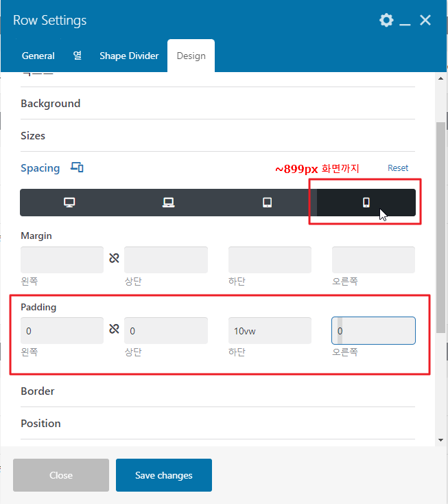This screenshot has width=448, height=504.
Task: Click the scrollbar down arrow
Action: (440, 440)
